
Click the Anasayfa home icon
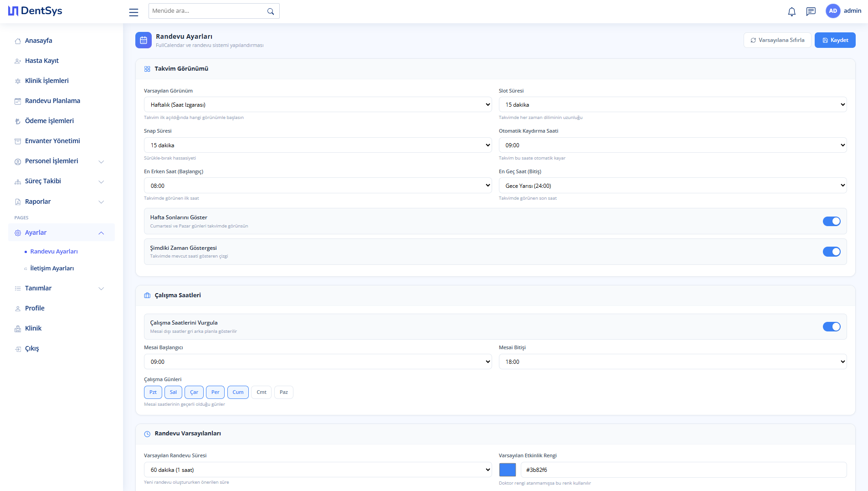coord(18,41)
